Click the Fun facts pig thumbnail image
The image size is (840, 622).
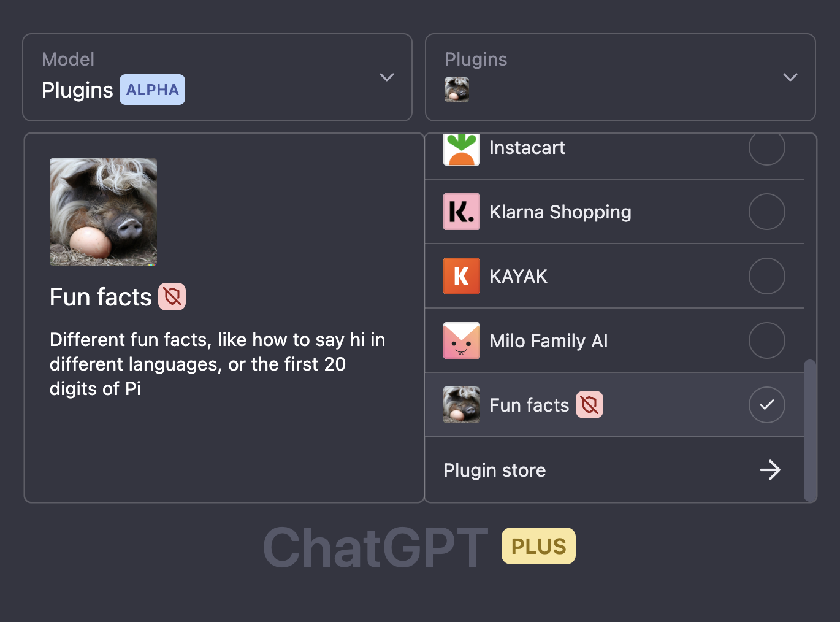tap(103, 212)
